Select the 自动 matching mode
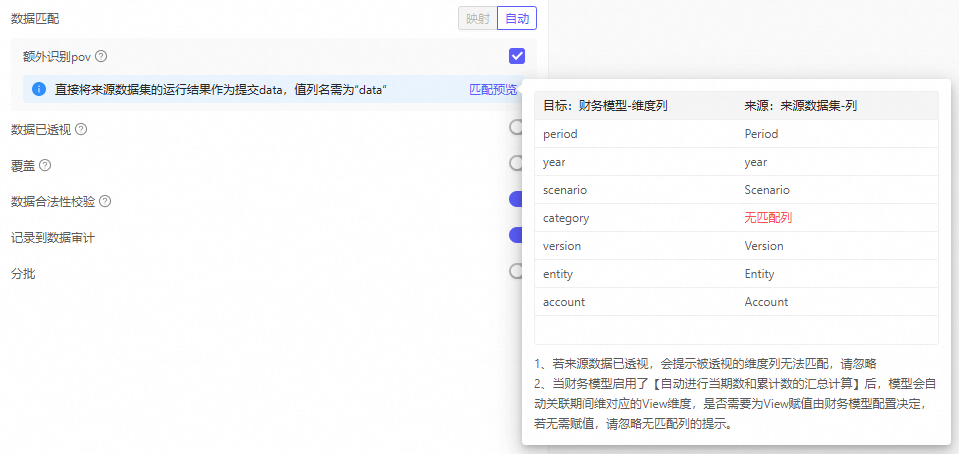Image resolution: width=959 pixels, height=454 pixels. click(x=517, y=19)
